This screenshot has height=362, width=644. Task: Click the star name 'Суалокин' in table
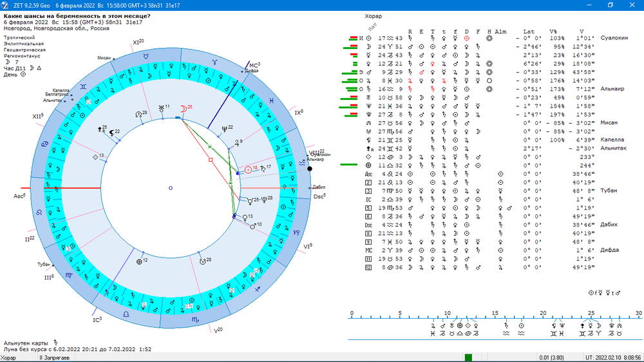click(614, 38)
